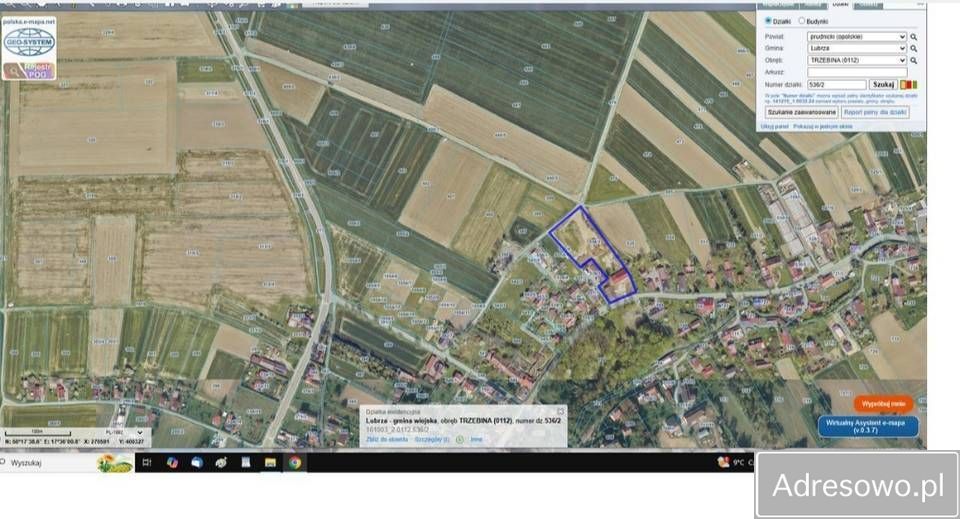Viewport: 960px width, 519px height.
Task: Click the Szukaj button
Action: coord(883,84)
